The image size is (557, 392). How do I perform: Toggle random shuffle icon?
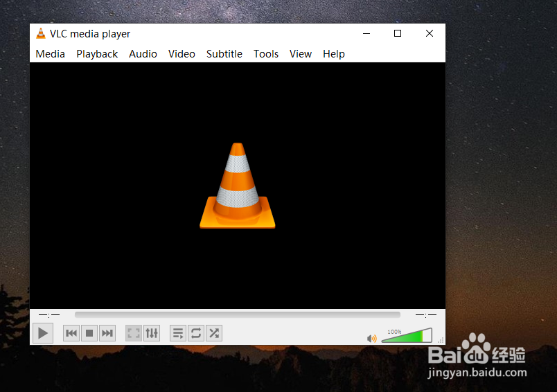[x=214, y=333]
